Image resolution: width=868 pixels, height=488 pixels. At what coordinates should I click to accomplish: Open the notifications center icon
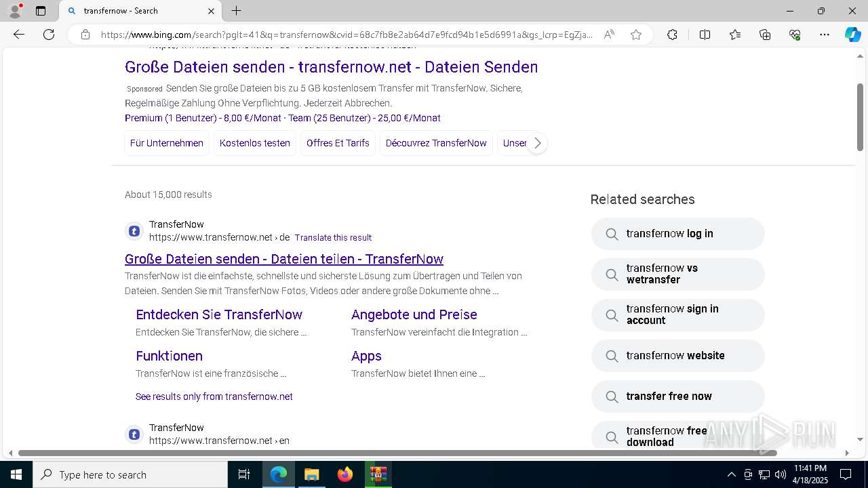(x=846, y=474)
